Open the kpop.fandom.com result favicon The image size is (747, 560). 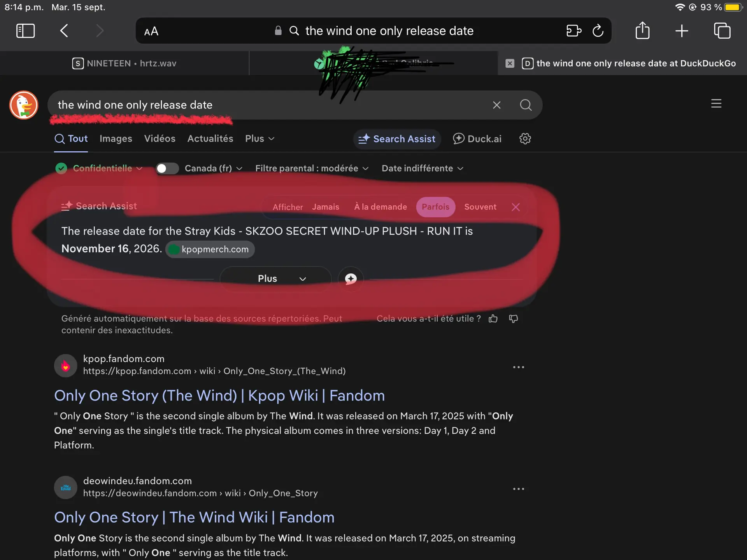click(x=65, y=366)
